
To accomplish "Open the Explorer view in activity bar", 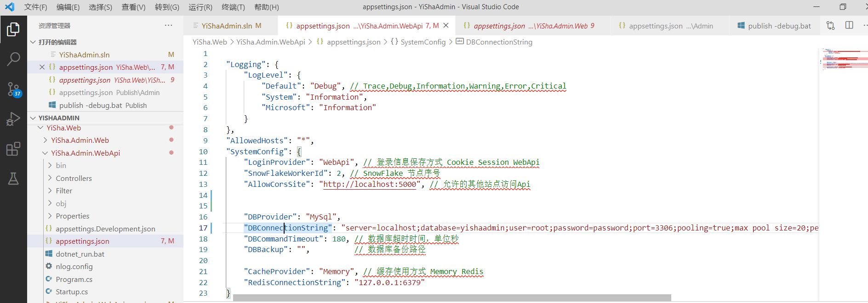I will [x=13, y=29].
